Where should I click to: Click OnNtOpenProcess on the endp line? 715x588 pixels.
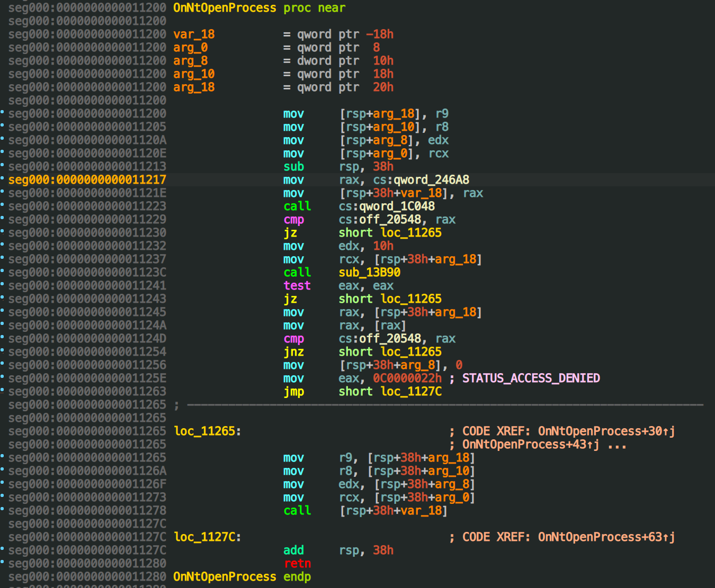click(225, 577)
